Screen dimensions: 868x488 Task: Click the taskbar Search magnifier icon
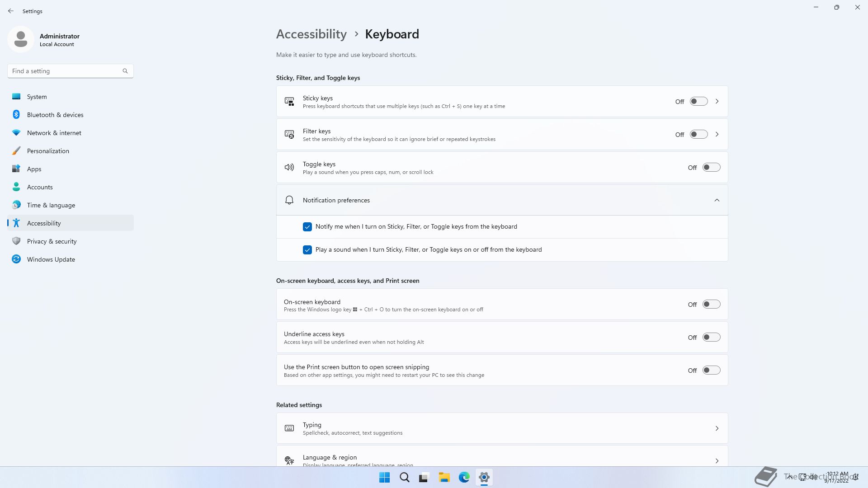coord(404,477)
